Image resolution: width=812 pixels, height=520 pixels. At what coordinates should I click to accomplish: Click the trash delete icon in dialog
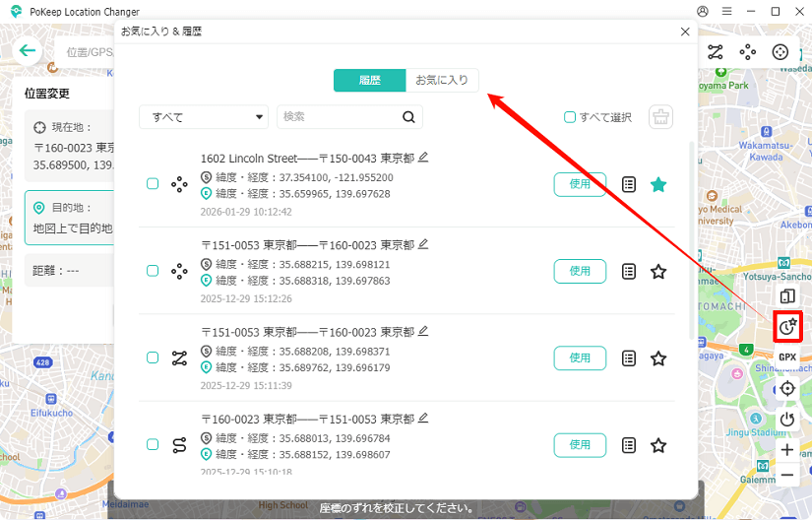coord(660,117)
